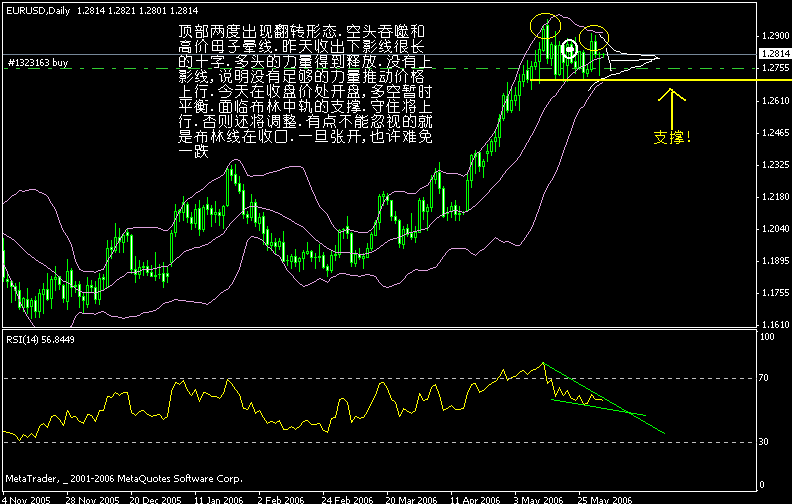This screenshot has width=792, height=504.
Task: Click the RSI scale value 0
Action: coord(762,485)
